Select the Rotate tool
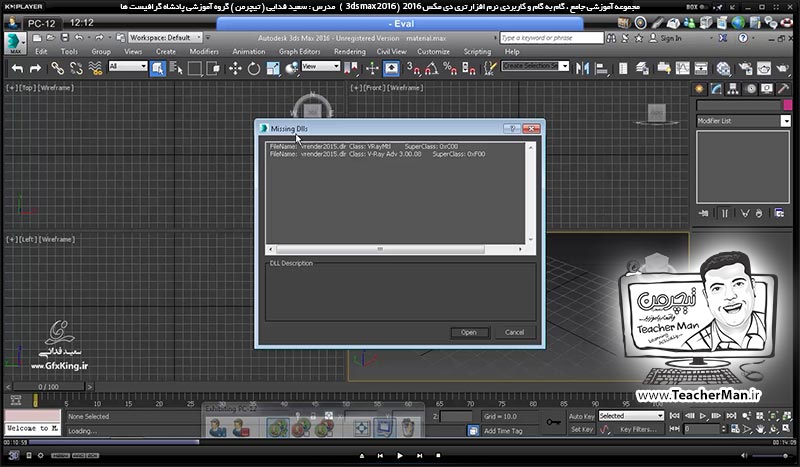Viewport: 800px width, 467px height. (x=254, y=68)
